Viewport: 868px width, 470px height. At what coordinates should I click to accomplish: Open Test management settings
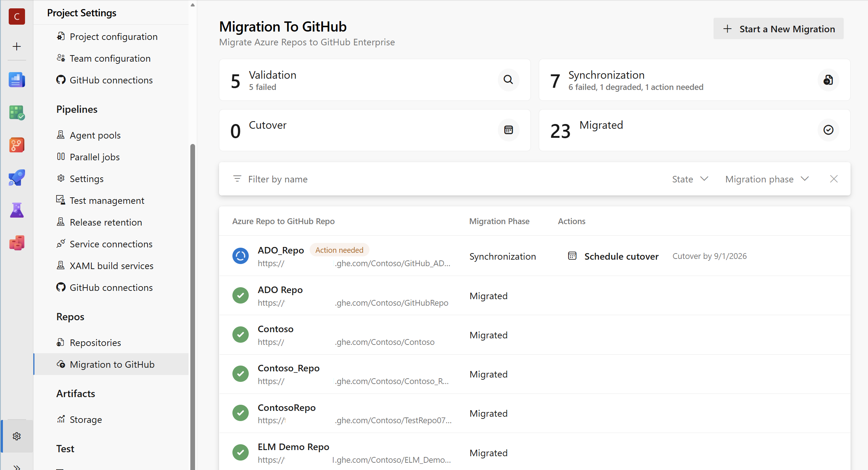(111, 201)
